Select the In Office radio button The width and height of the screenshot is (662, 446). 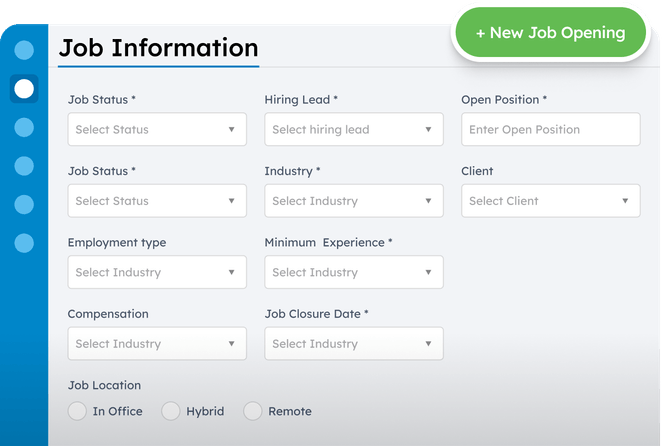(x=77, y=411)
